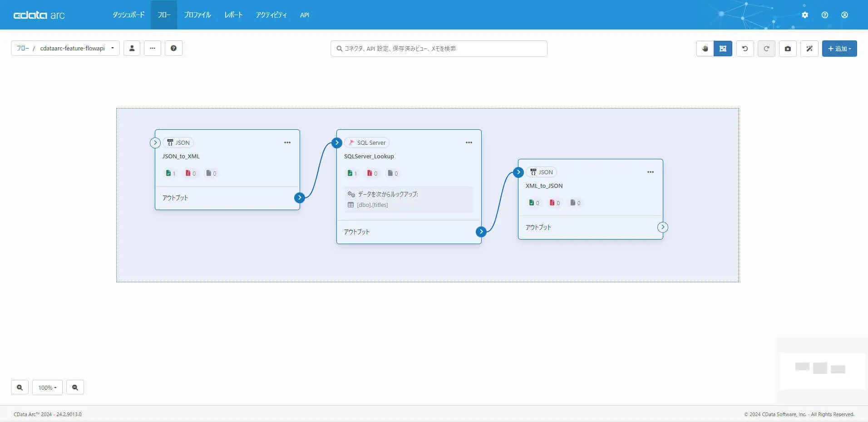Click the SQL Server type badge
The height and width of the screenshot is (422, 868).
pyautogui.click(x=367, y=142)
